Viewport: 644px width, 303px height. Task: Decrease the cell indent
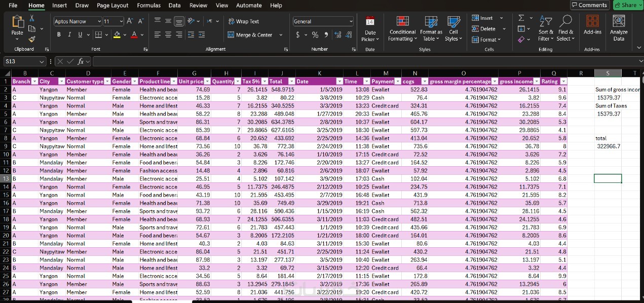tap(191, 34)
